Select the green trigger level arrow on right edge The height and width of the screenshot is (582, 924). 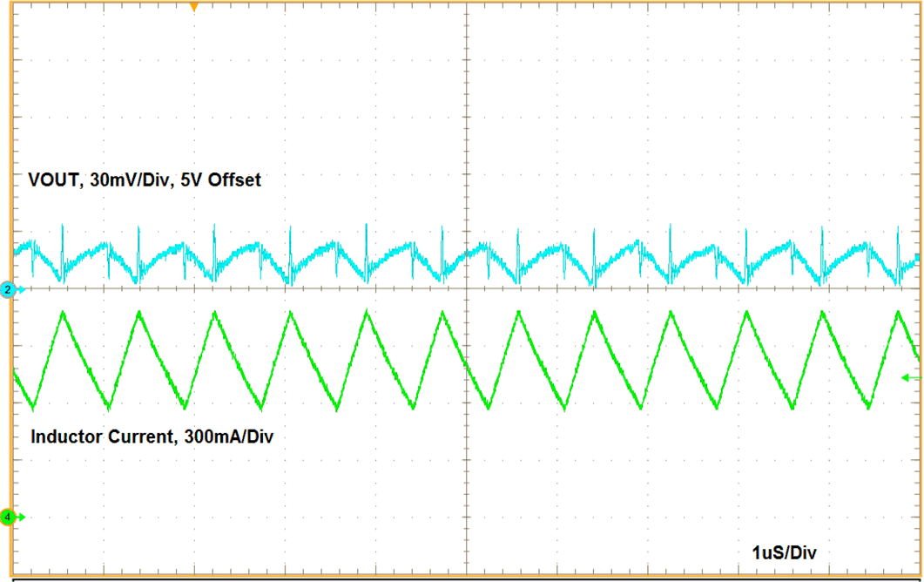click(x=908, y=378)
